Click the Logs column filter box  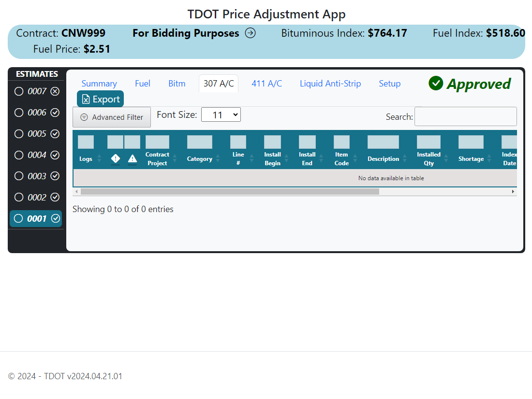pos(86,142)
